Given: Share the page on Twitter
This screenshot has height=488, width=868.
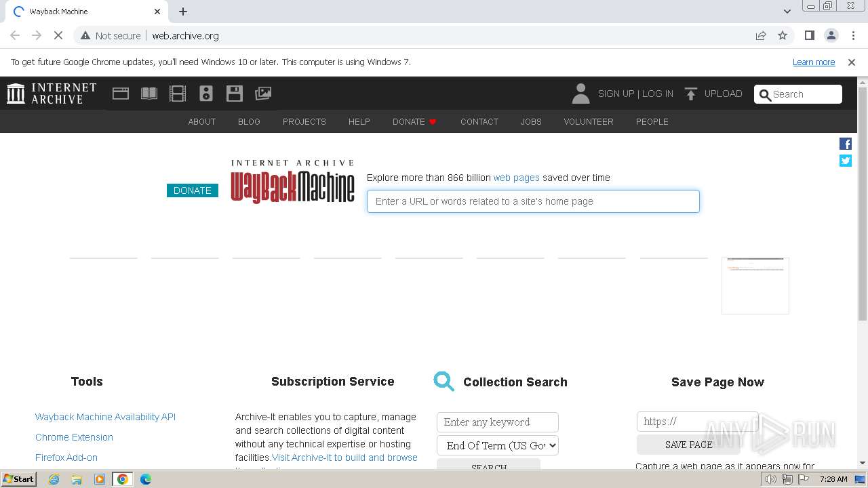Looking at the screenshot, I should 846,161.
